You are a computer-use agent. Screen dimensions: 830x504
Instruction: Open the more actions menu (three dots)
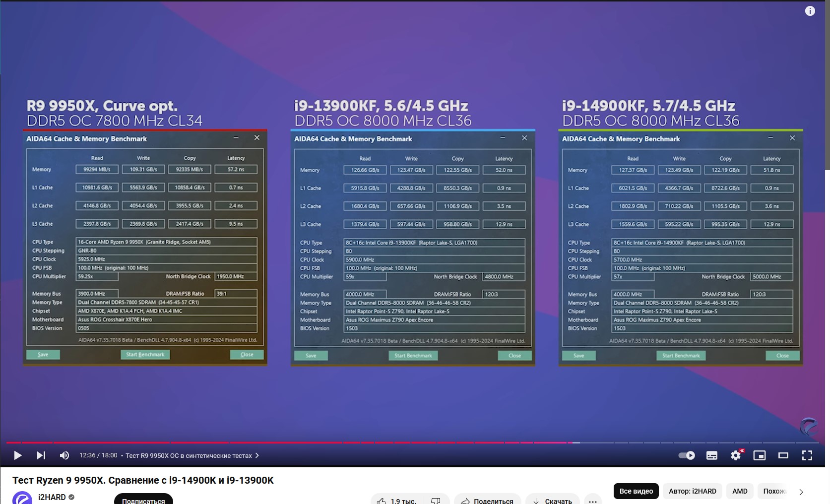[x=593, y=499]
